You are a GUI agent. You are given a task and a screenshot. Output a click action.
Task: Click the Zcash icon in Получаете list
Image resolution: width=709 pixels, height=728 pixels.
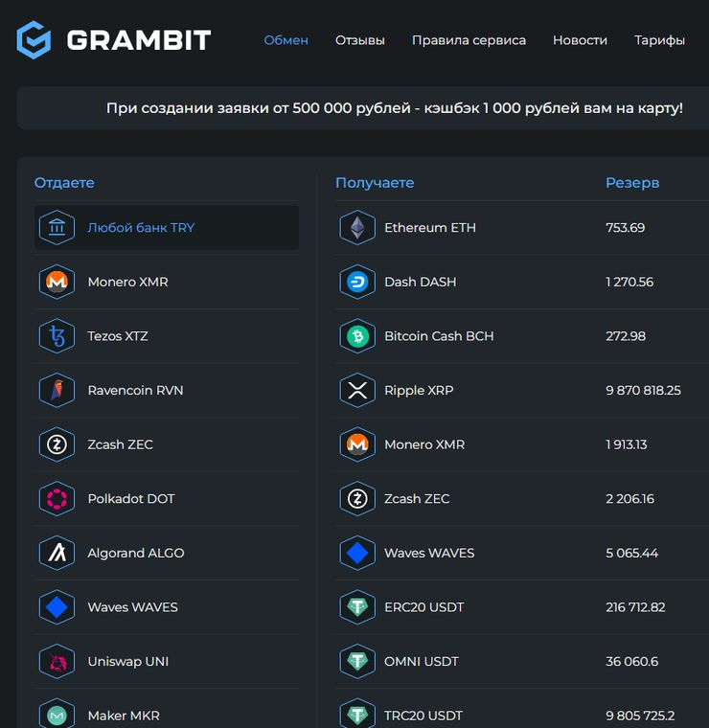(x=357, y=499)
